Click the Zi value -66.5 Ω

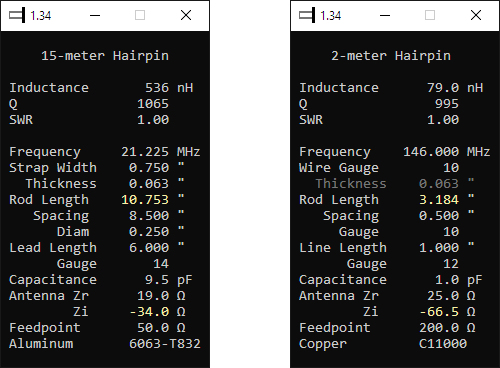[447, 312]
